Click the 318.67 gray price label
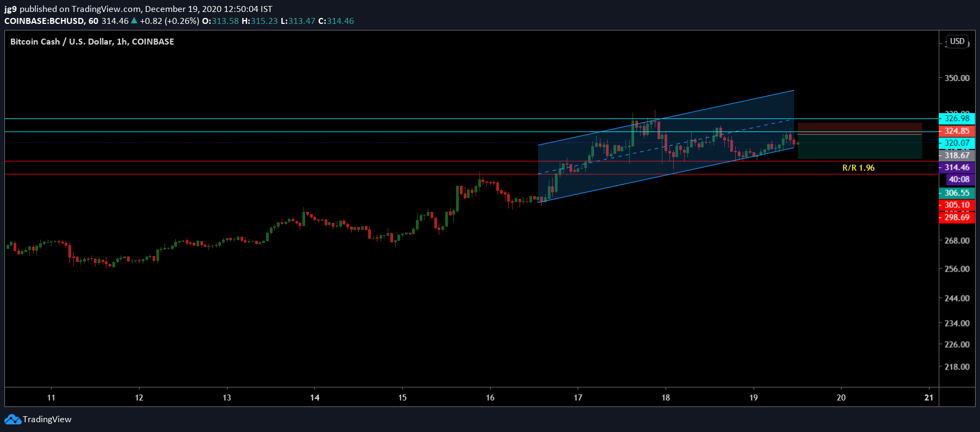 [957, 155]
